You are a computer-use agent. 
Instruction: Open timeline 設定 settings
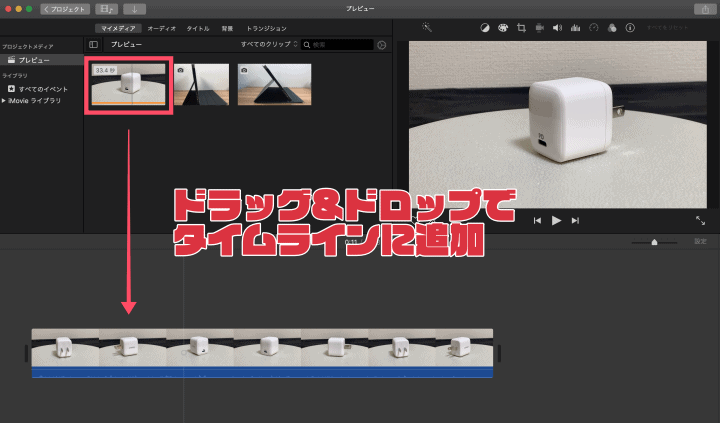click(x=700, y=241)
